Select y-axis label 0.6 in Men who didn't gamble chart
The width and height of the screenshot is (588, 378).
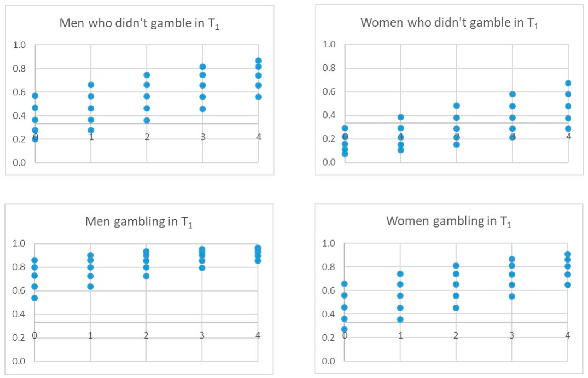pos(19,92)
